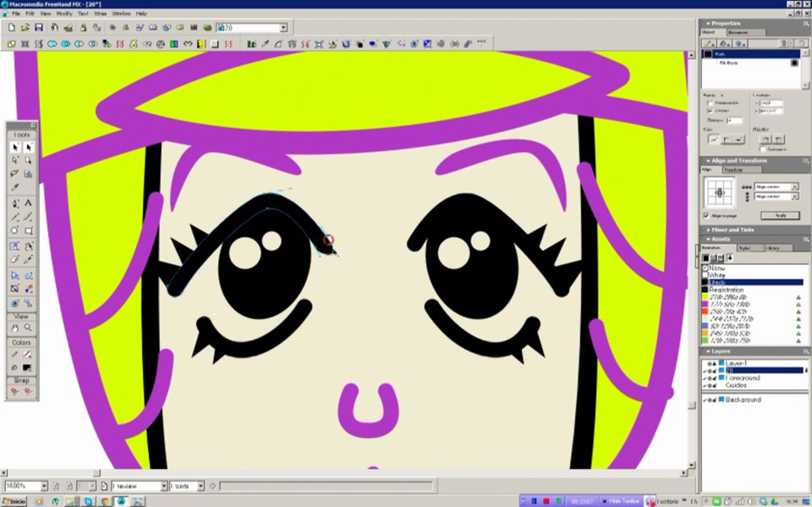
Task: Choose the Ellipse tool
Action: (15, 231)
